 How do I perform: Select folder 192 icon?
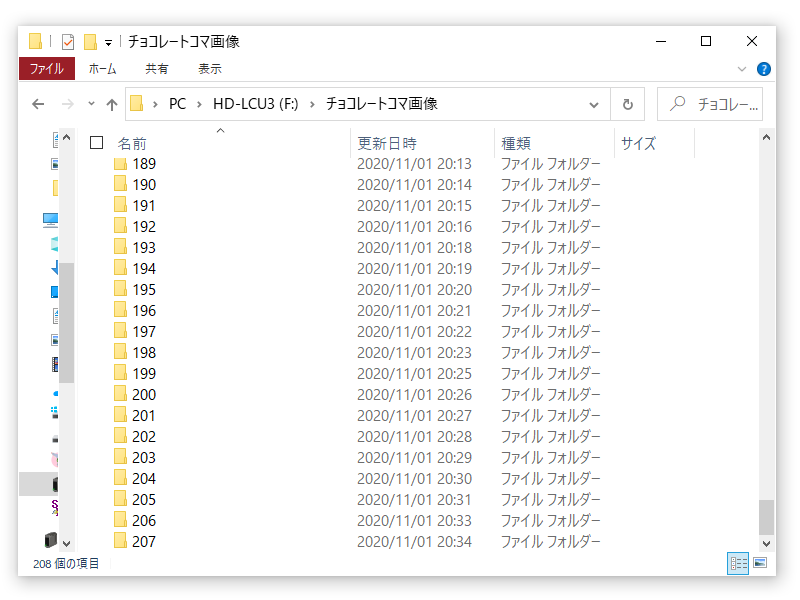pyautogui.click(x=120, y=225)
